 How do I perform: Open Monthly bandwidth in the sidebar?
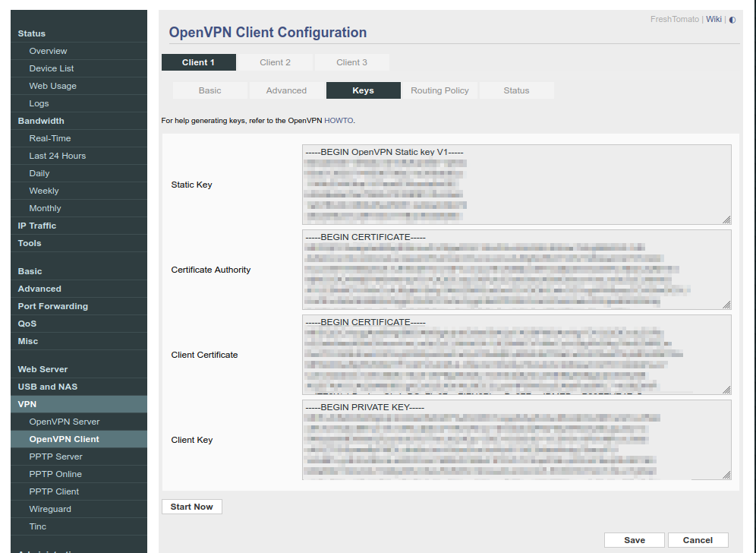point(79,208)
